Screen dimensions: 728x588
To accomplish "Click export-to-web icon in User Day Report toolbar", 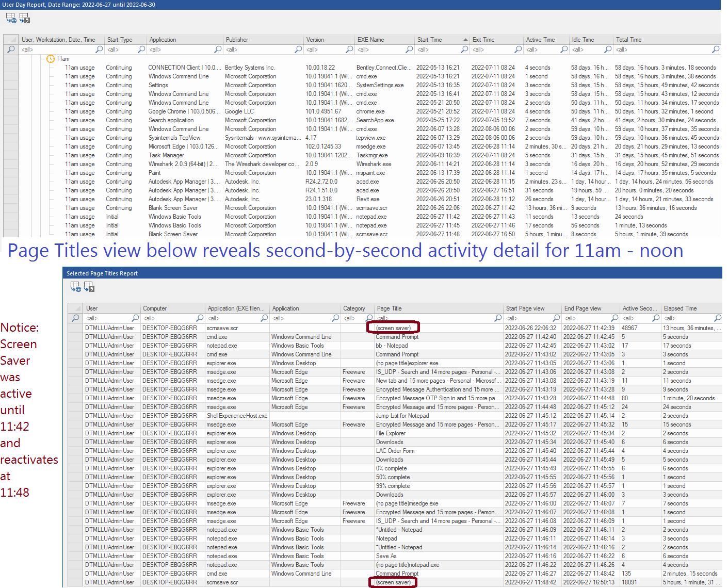I will (11, 18).
